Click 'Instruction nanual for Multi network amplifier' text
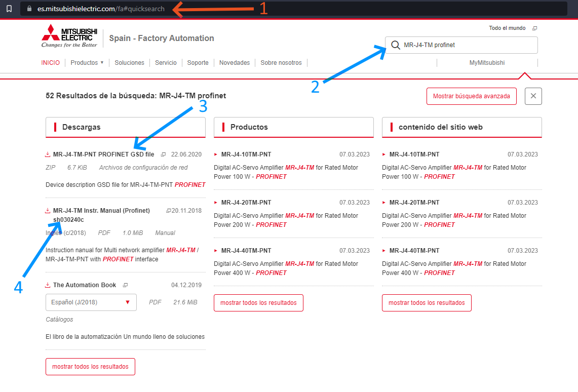 (122, 255)
